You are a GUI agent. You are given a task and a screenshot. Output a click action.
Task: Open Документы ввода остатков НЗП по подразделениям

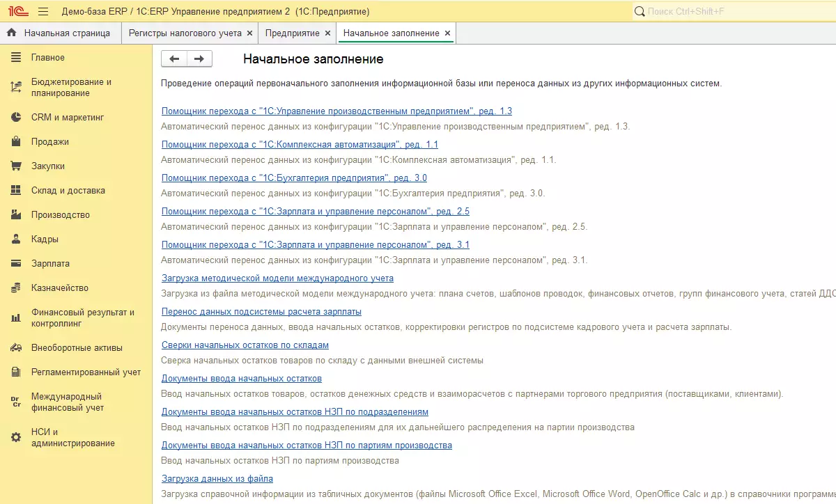(295, 412)
